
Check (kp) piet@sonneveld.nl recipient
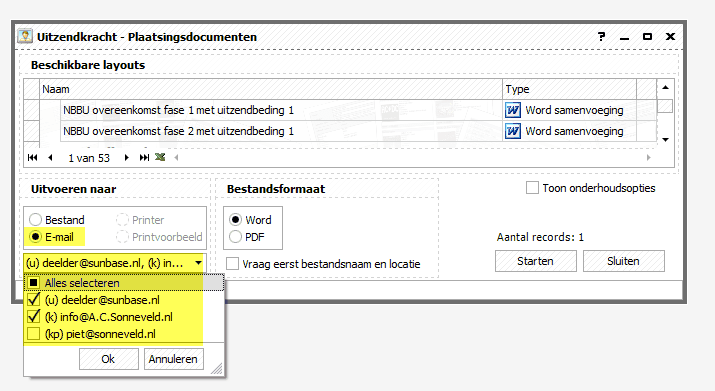coord(33,334)
